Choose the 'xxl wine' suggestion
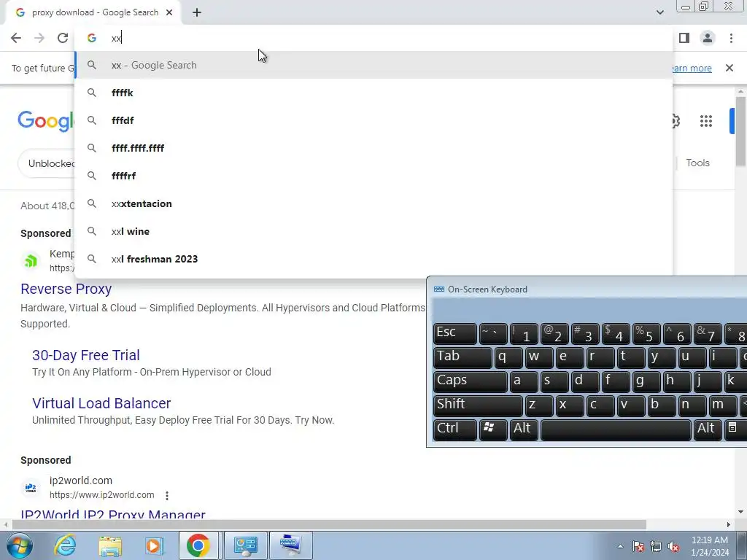 click(x=373, y=231)
